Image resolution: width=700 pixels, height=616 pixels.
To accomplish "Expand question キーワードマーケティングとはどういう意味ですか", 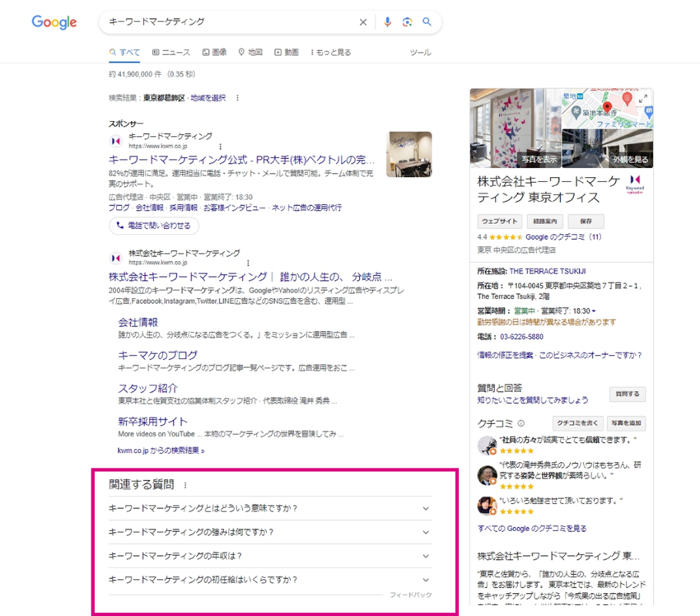I will 270,508.
